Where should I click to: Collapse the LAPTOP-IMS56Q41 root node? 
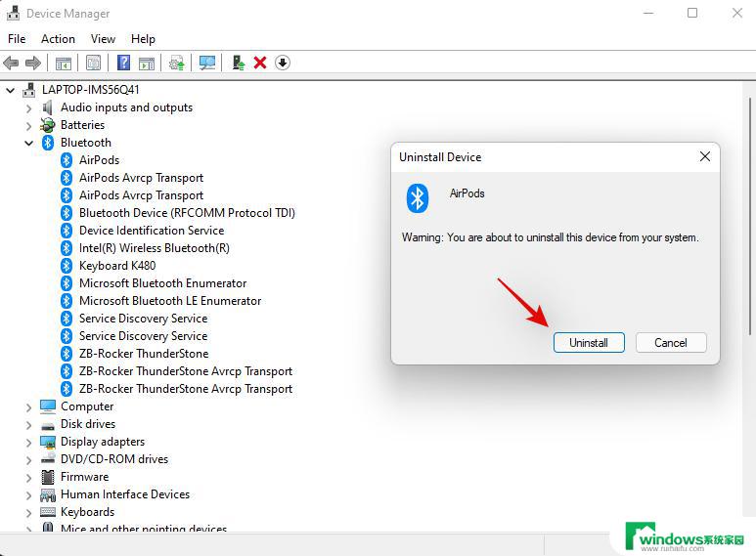(x=10, y=90)
